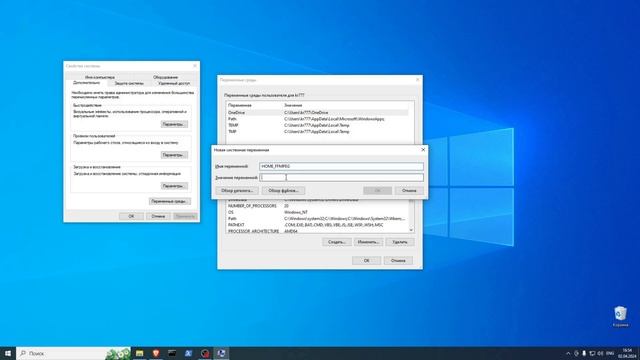Viewport: 640px width, 360px height.
Task: Switch to the Оборудование tab
Action: tap(165, 77)
